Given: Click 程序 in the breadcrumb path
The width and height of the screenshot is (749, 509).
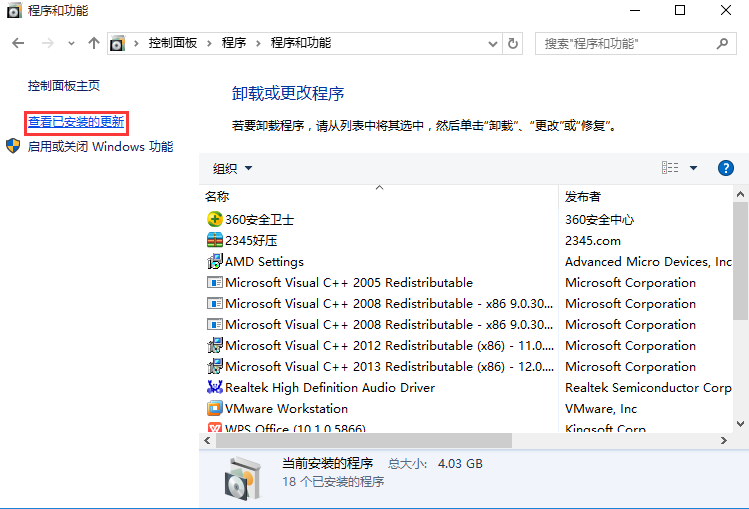Looking at the screenshot, I should point(234,43).
